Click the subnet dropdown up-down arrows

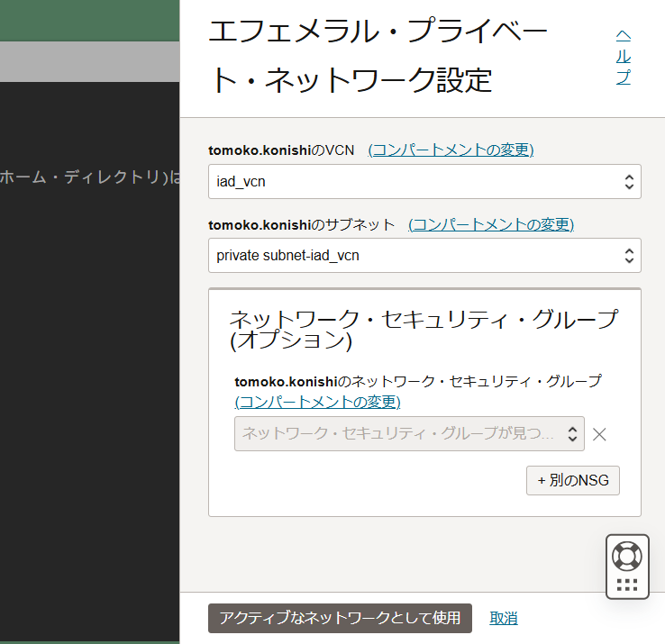629,256
